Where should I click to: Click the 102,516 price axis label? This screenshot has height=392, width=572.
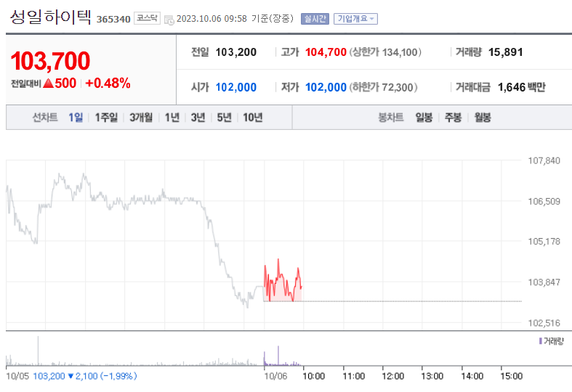[x=544, y=323]
